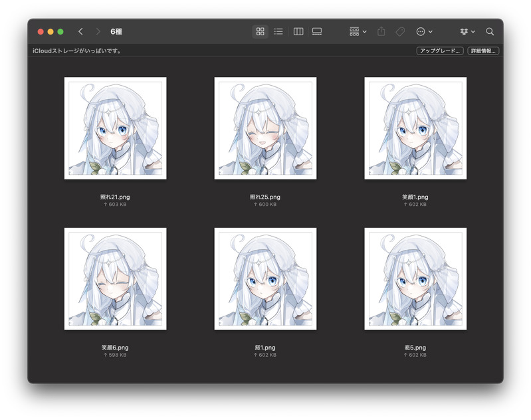Switch to list view
The image size is (531, 420).
278,31
